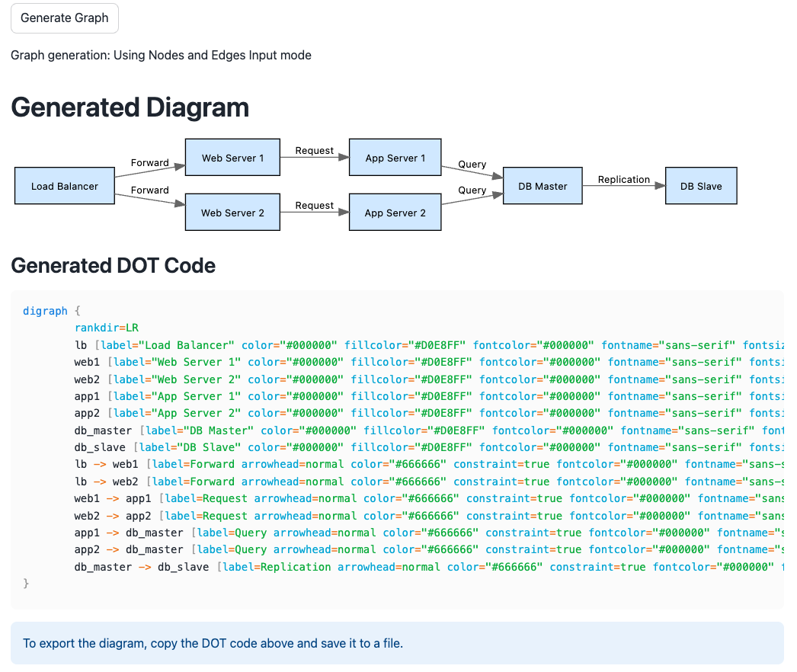Click the 'app2 -> db_master' edge code line
Screen dimensions: 797x672
click(x=429, y=549)
